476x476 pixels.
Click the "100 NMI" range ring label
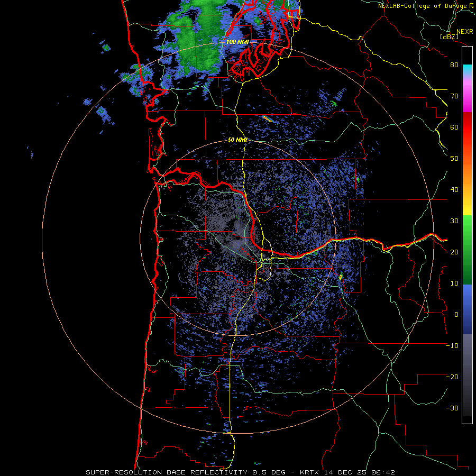pyautogui.click(x=237, y=42)
